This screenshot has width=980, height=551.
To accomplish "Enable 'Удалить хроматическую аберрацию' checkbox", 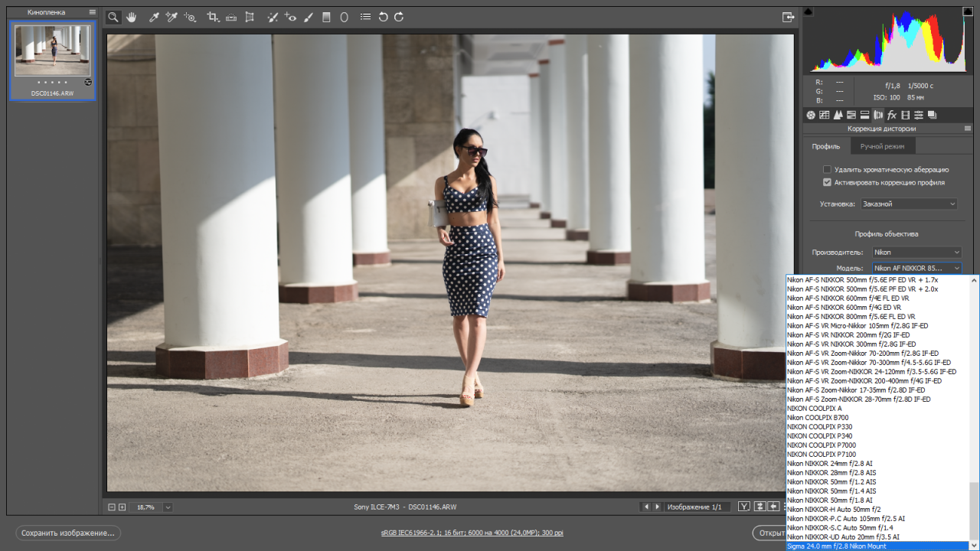I will point(827,169).
